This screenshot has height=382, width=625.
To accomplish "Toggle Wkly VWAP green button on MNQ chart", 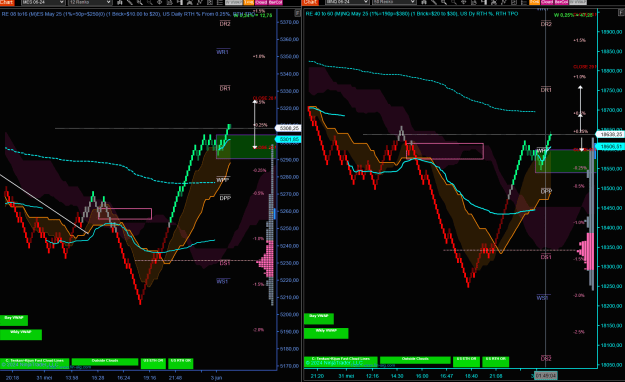I will (326, 333).
